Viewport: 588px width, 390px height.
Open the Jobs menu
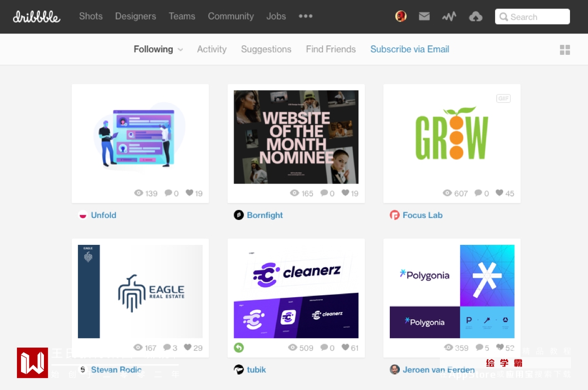click(276, 16)
